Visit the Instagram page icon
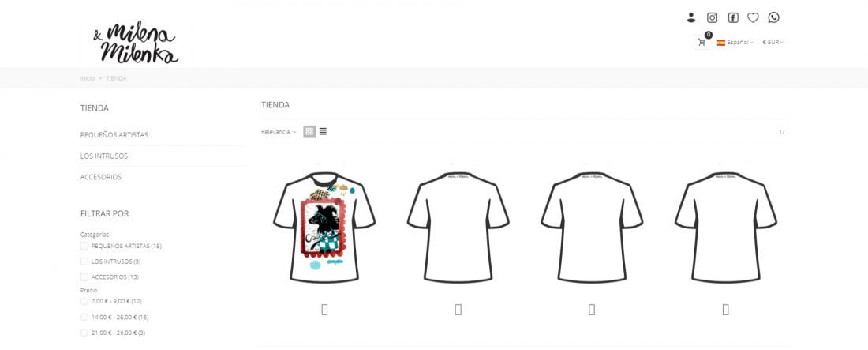Image resolution: width=868 pixels, height=350 pixels. point(712,17)
